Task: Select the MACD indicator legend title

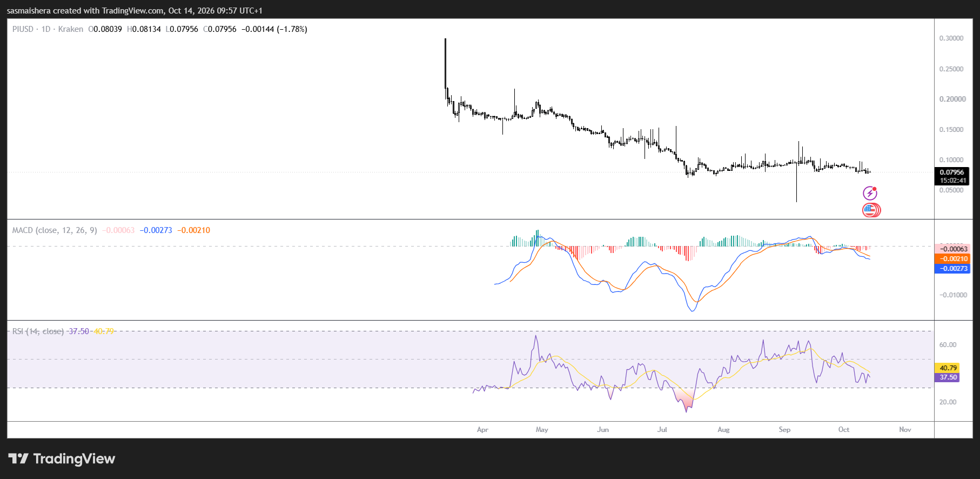Action: pos(55,230)
